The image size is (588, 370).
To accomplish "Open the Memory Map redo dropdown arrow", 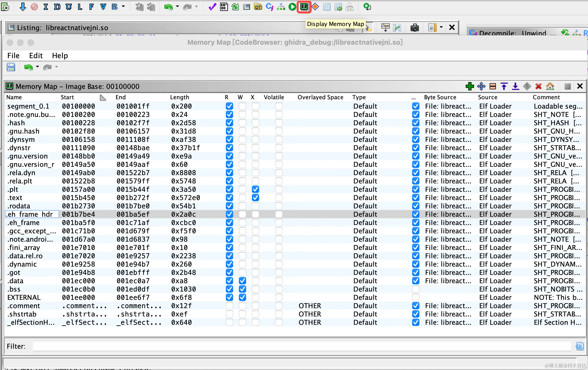I will tap(56, 67).
